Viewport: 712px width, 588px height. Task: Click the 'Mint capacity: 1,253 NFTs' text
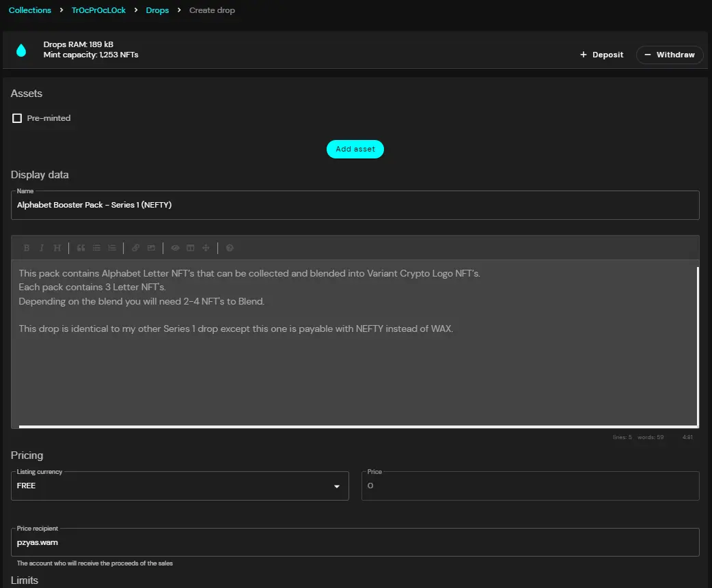pyautogui.click(x=91, y=55)
